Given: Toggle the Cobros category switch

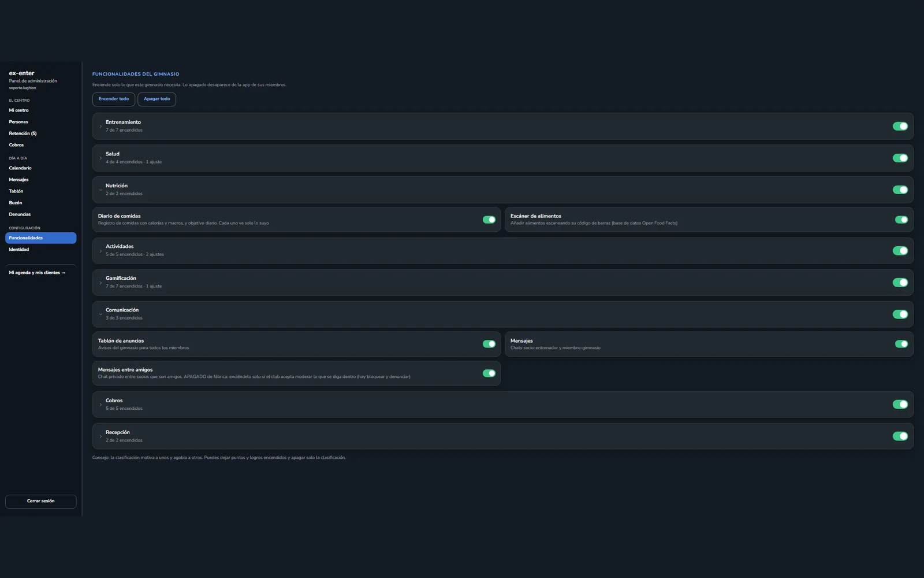Looking at the screenshot, I should click(900, 405).
